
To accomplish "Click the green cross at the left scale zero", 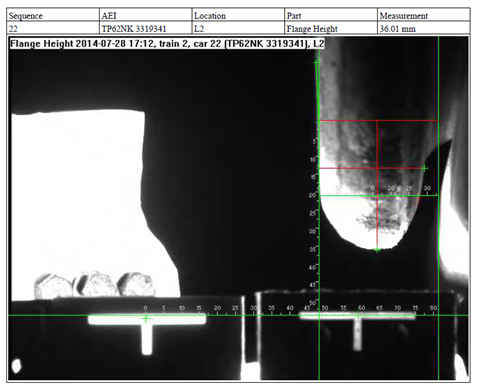I will (x=146, y=319).
